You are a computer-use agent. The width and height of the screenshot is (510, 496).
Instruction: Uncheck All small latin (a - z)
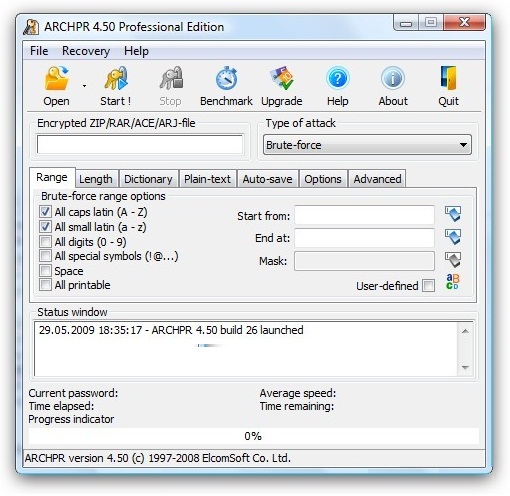pyautogui.click(x=45, y=227)
